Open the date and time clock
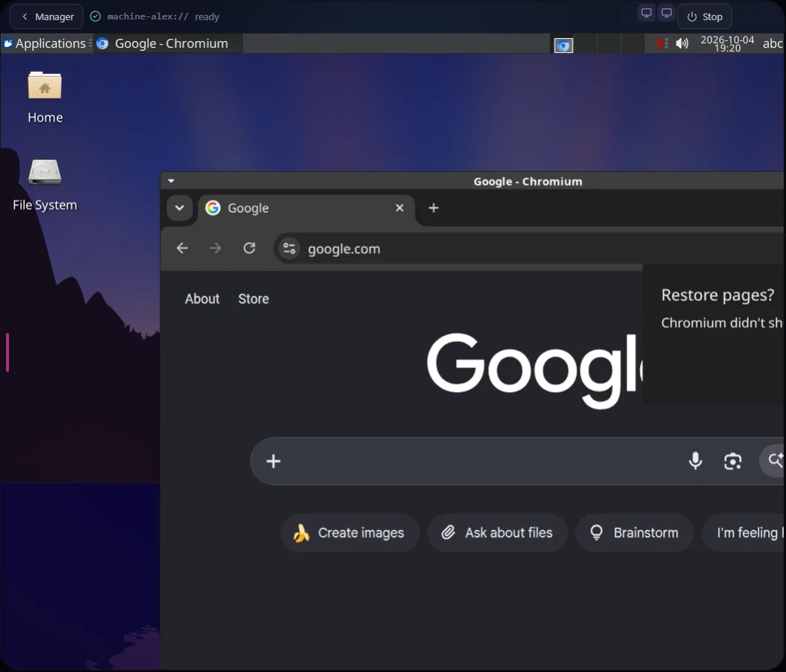 point(727,43)
